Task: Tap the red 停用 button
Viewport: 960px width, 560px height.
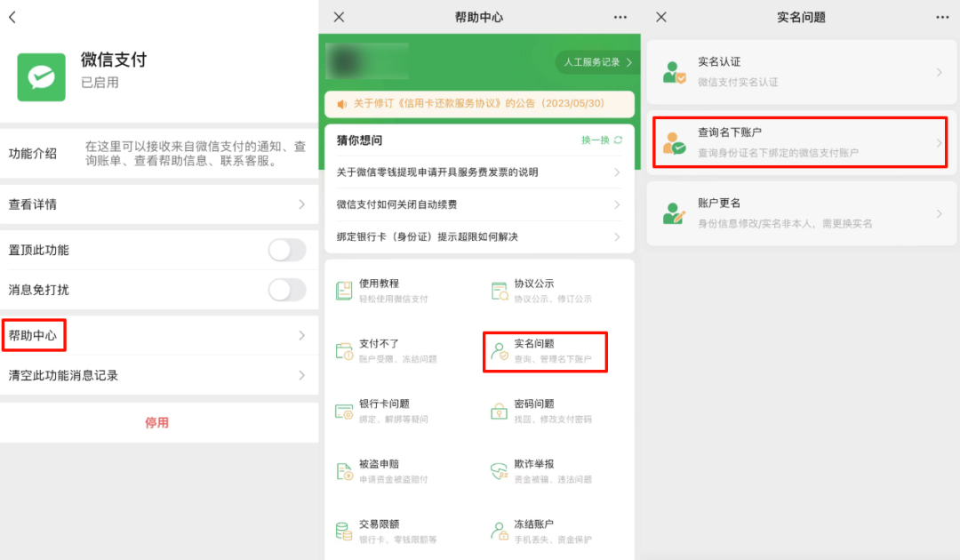Action: 156,423
